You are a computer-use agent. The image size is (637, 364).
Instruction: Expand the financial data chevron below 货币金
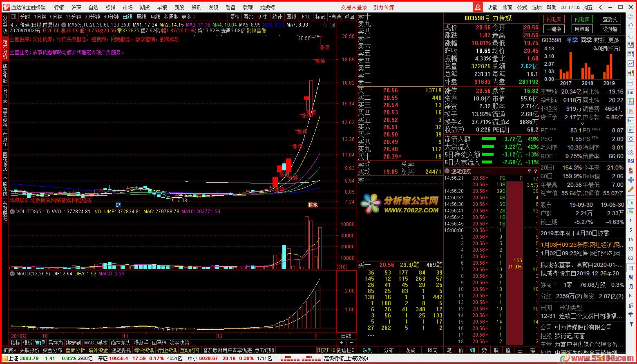click(x=583, y=123)
